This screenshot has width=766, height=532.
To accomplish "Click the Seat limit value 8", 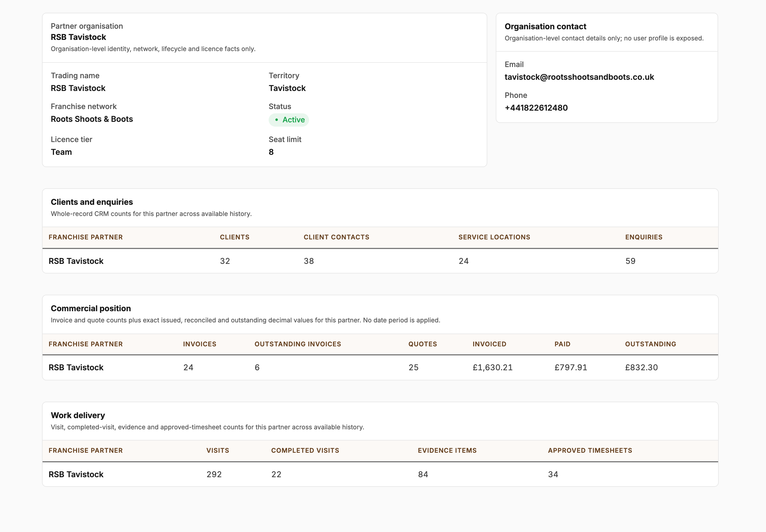I will point(271,152).
